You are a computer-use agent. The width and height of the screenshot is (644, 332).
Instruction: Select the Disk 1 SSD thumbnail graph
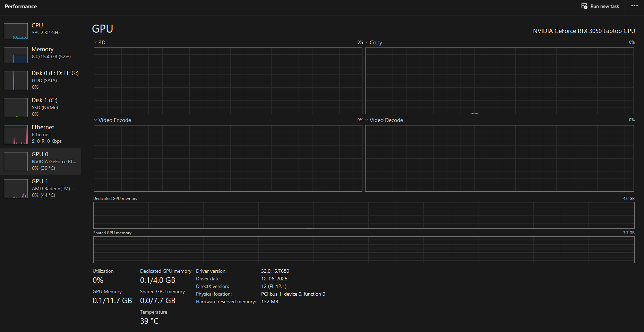pos(16,107)
